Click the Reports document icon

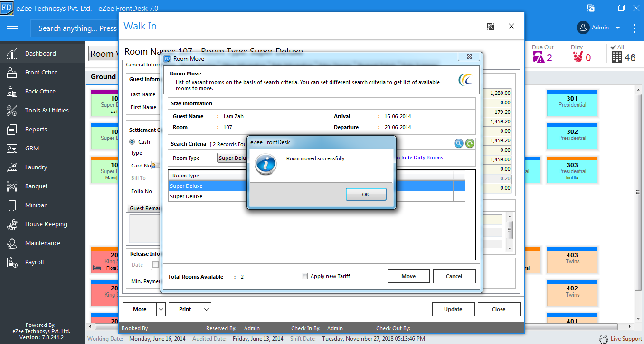tap(12, 130)
